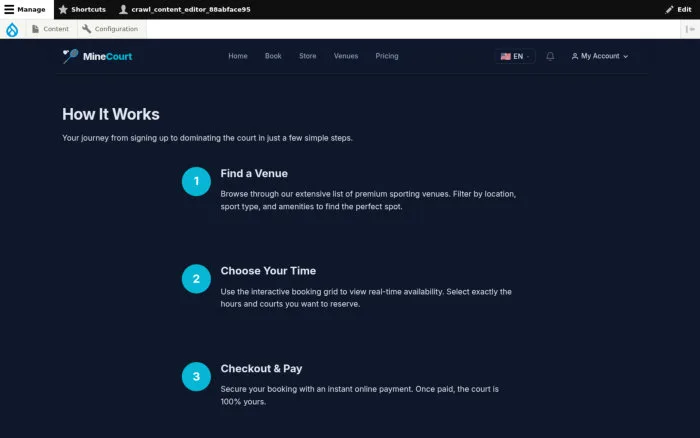Click the step 3 circle badge
Viewport: 700px width, 438px height.
point(196,376)
